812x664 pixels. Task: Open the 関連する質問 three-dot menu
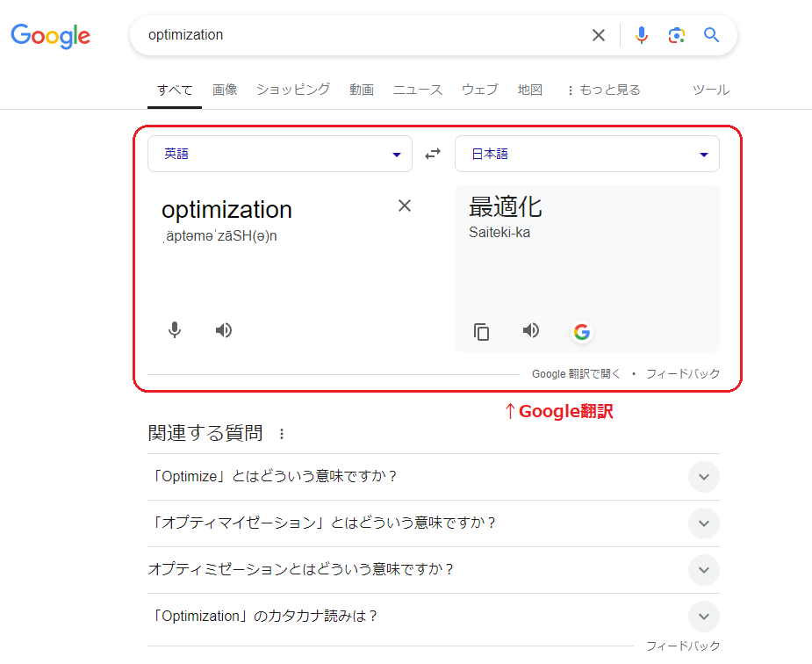pyautogui.click(x=281, y=432)
